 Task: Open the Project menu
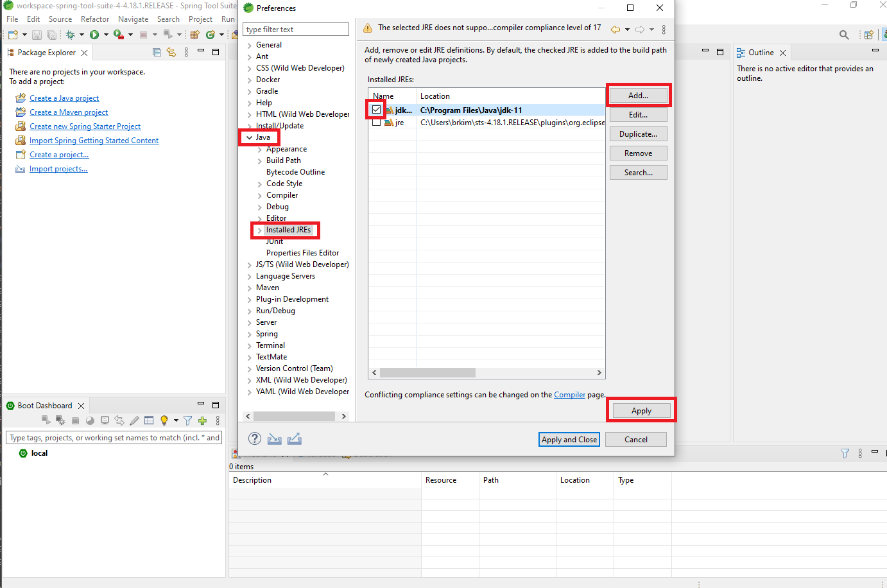(x=200, y=19)
